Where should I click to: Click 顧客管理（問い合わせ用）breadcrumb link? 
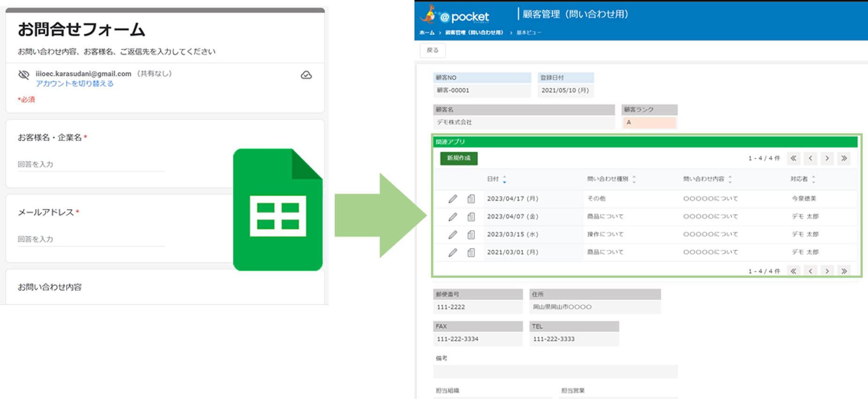[474, 33]
